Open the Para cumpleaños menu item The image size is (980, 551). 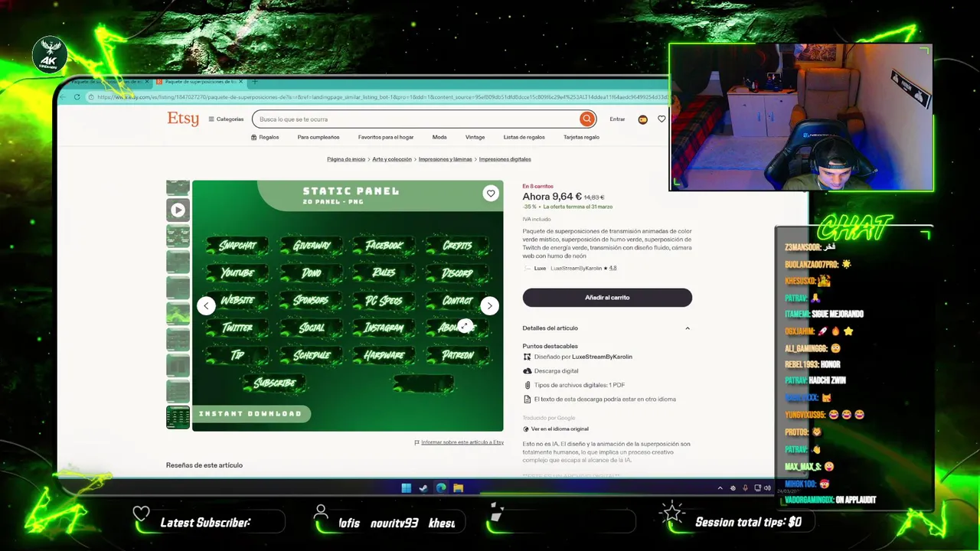[318, 137]
